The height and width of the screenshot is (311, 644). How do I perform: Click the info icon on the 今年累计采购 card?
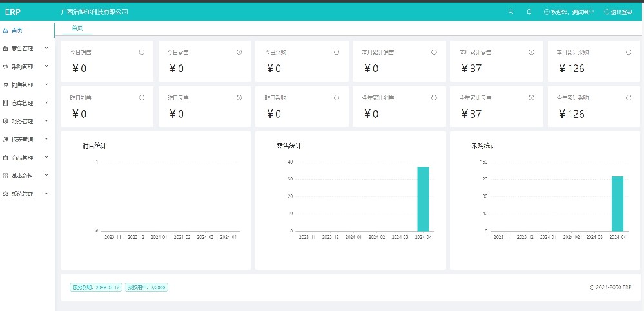click(629, 98)
